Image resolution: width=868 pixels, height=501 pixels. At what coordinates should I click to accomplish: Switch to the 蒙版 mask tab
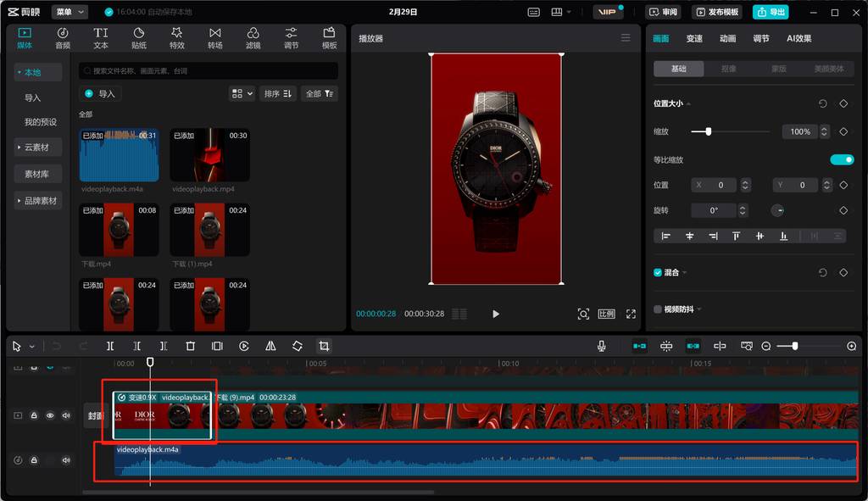tap(777, 69)
